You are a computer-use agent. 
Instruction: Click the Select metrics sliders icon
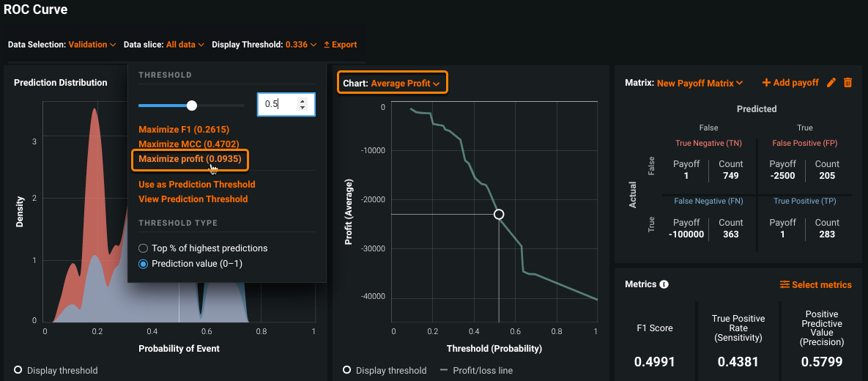[784, 284]
